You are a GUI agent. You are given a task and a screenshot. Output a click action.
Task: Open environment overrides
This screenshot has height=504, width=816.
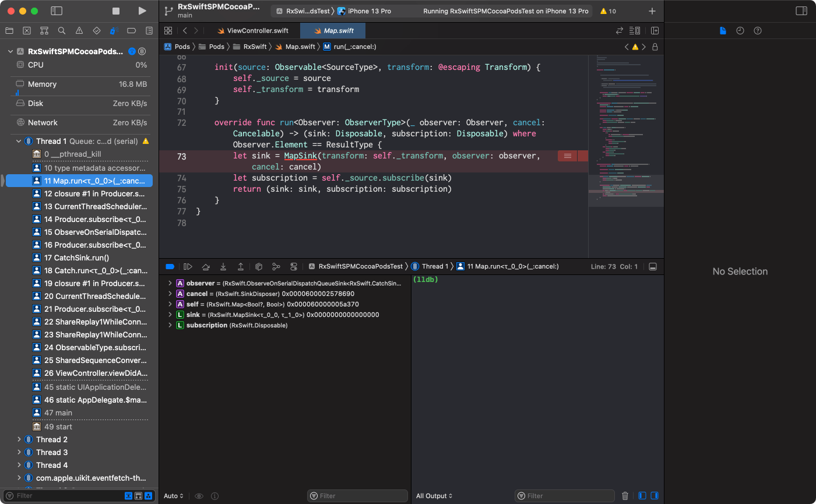click(294, 266)
